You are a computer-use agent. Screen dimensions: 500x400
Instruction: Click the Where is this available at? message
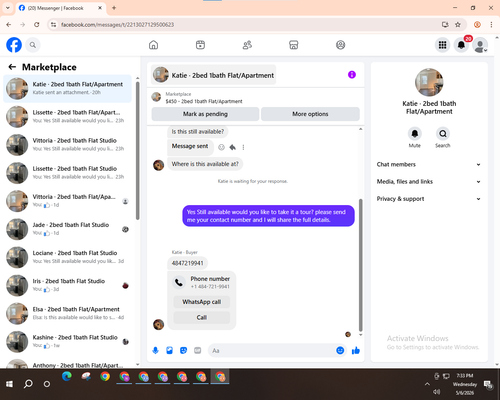click(205, 164)
